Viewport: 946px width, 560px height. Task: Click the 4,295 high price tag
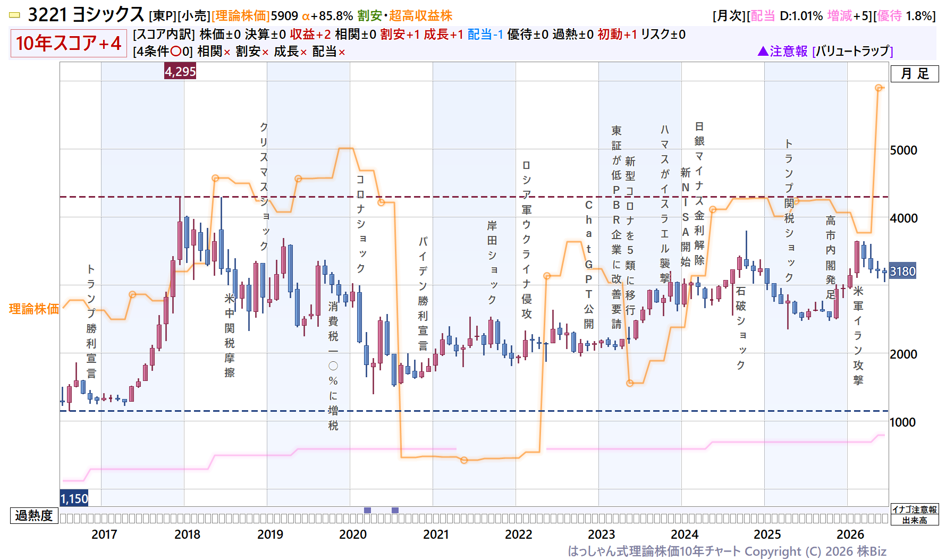pos(180,71)
